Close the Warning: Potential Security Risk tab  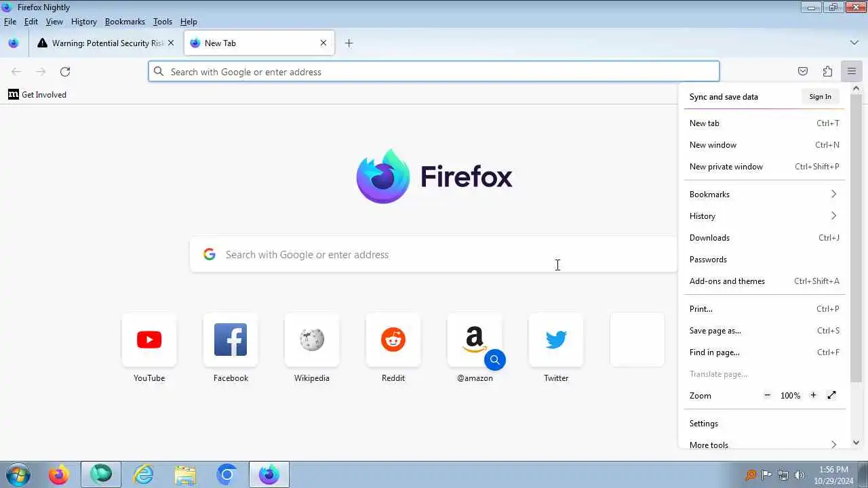[171, 43]
